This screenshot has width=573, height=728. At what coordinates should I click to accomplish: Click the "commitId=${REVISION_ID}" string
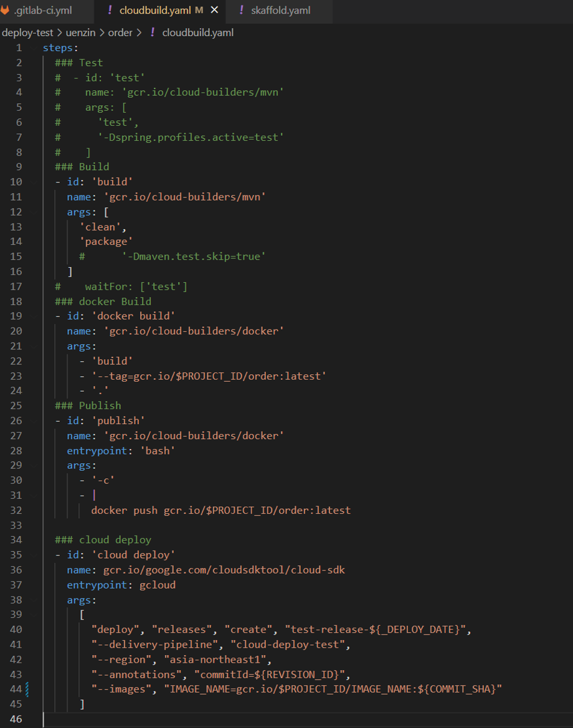coord(269,674)
